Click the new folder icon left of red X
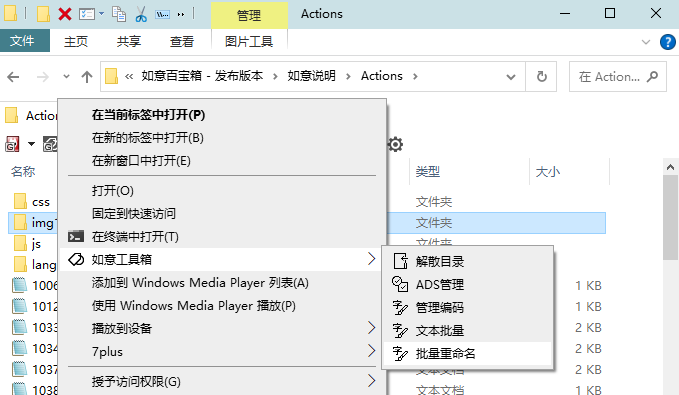The width and height of the screenshot is (679, 395). point(43,14)
